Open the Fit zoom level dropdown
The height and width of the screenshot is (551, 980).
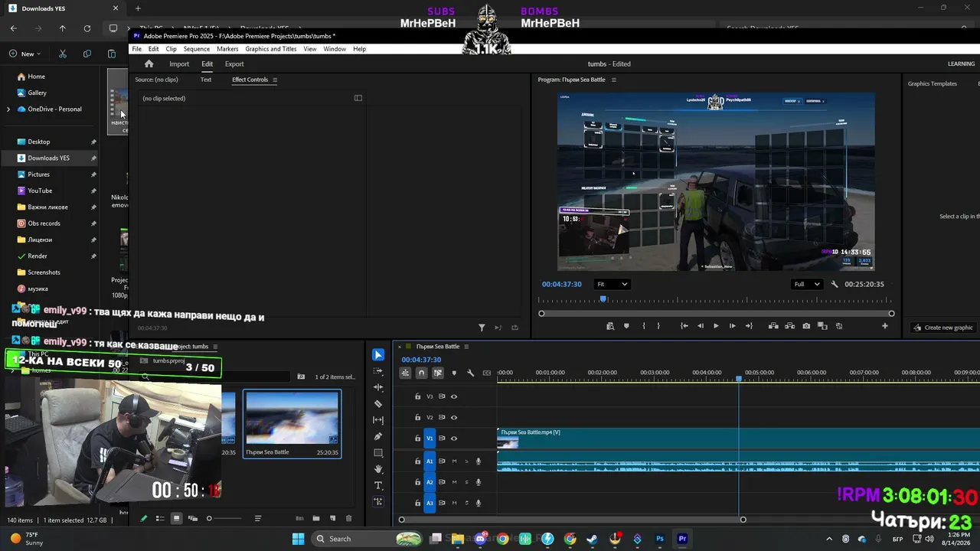point(612,284)
